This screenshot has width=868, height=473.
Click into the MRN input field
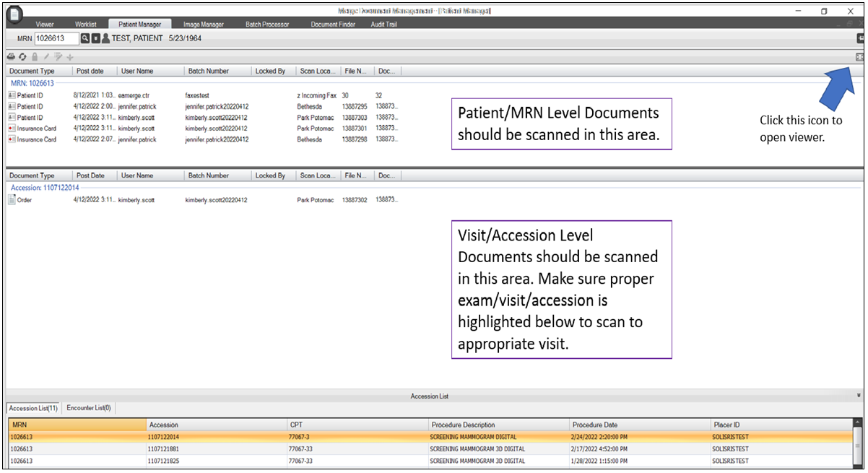[56, 38]
